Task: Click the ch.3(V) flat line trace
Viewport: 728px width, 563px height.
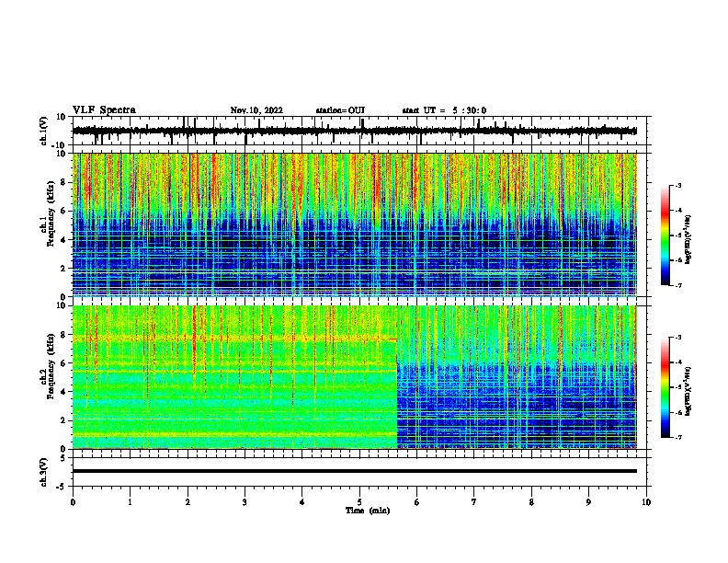Action: pos(355,471)
